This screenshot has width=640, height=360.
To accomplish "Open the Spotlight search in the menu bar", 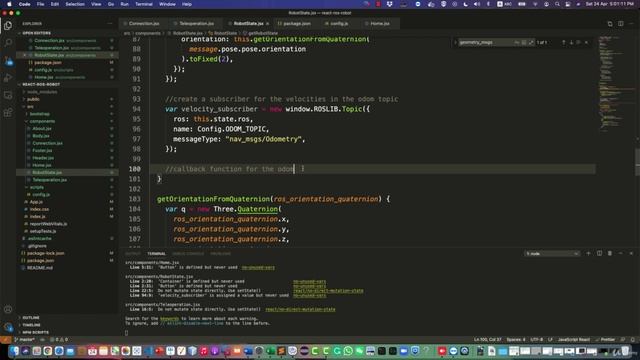I will (x=557, y=4).
